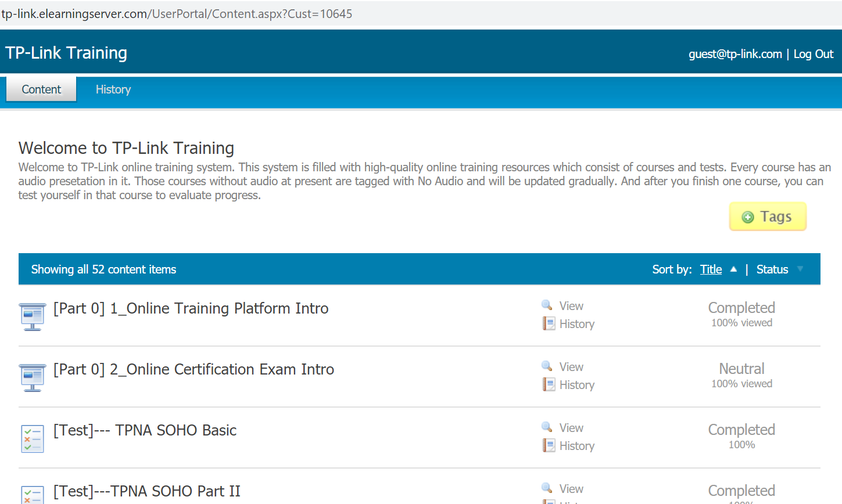
Task: Click the guest@tp-link.com account label
Action: pyautogui.click(x=735, y=54)
